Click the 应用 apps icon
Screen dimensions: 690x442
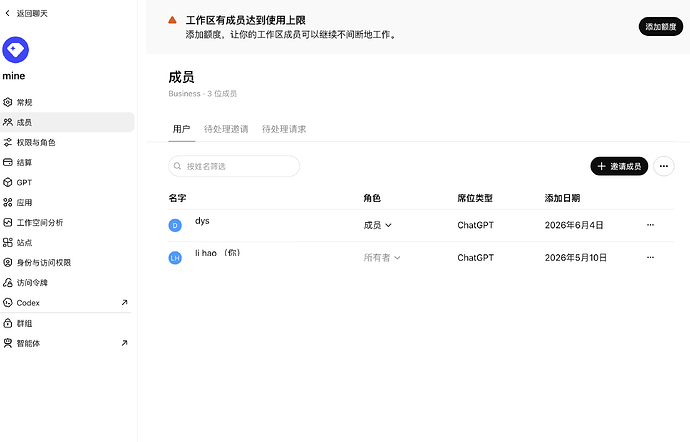8,203
